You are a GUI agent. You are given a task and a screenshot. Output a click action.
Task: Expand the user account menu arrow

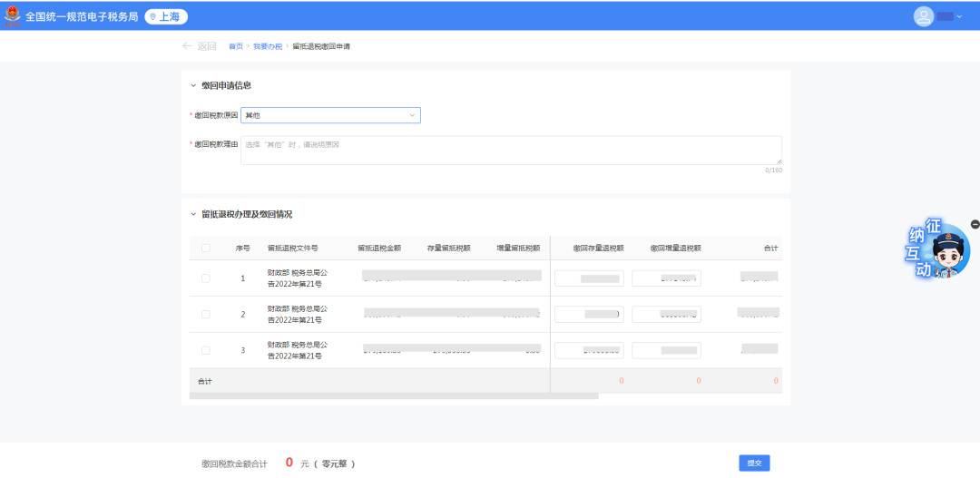pyautogui.click(x=959, y=16)
